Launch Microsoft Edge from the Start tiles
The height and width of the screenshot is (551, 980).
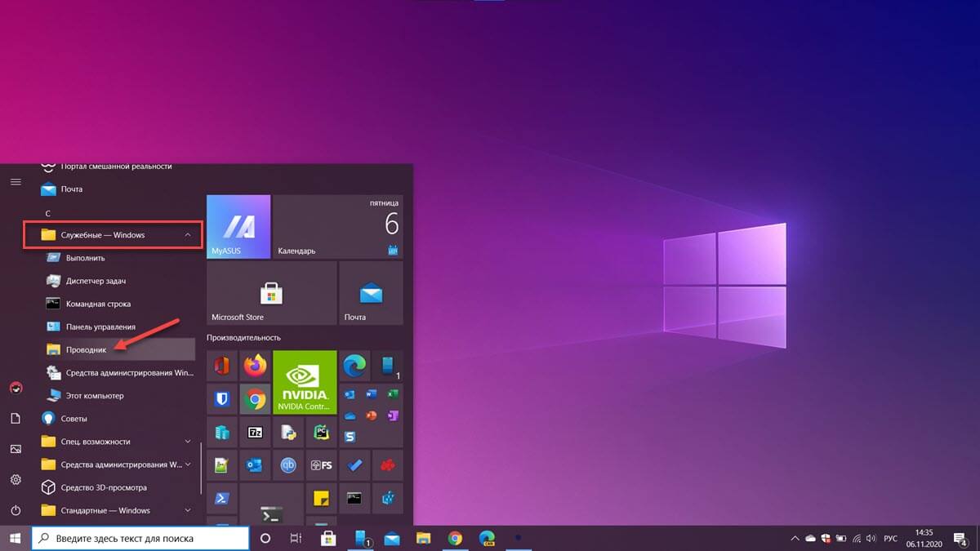point(355,367)
